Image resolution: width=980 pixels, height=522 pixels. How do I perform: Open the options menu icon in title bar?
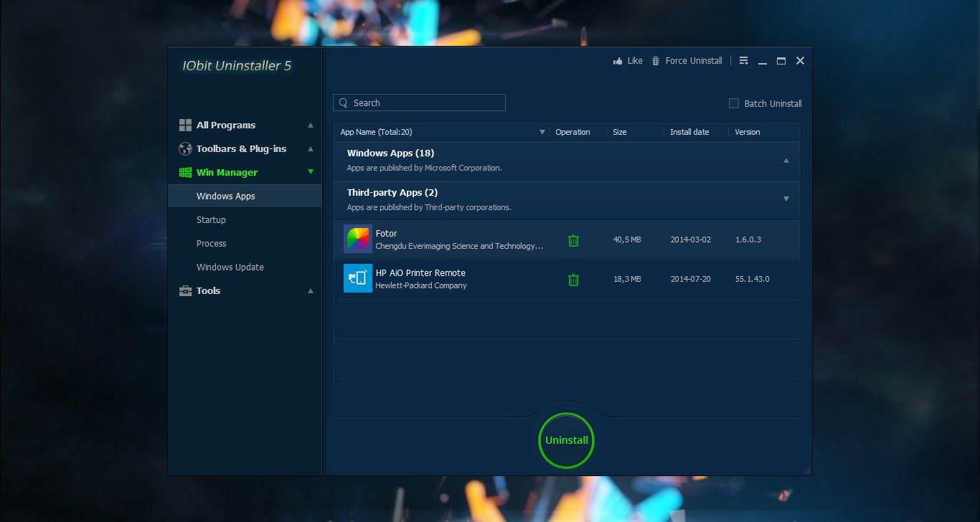pos(744,61)
